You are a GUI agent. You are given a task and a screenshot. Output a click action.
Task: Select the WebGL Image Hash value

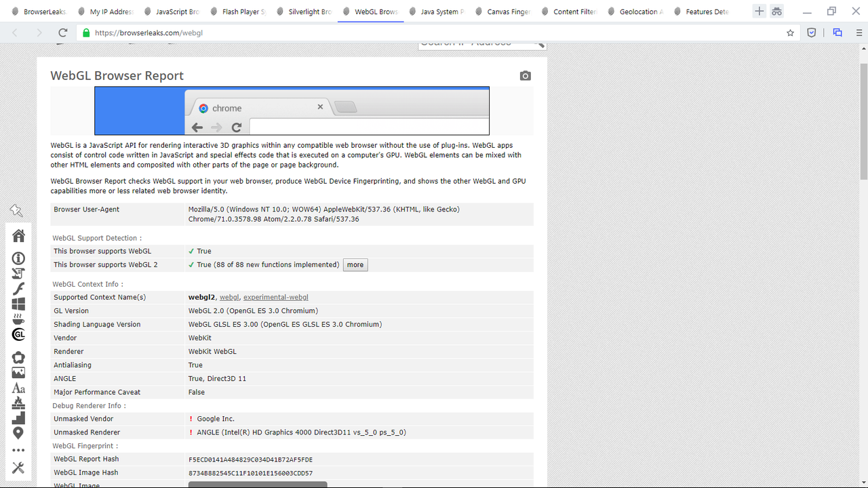point(250,473)
